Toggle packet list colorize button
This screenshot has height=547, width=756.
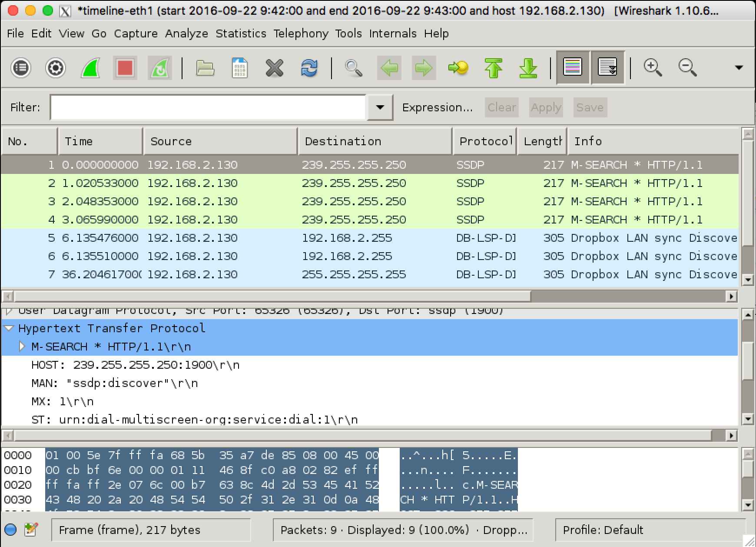pyautogui.click(x=572, y=67)
